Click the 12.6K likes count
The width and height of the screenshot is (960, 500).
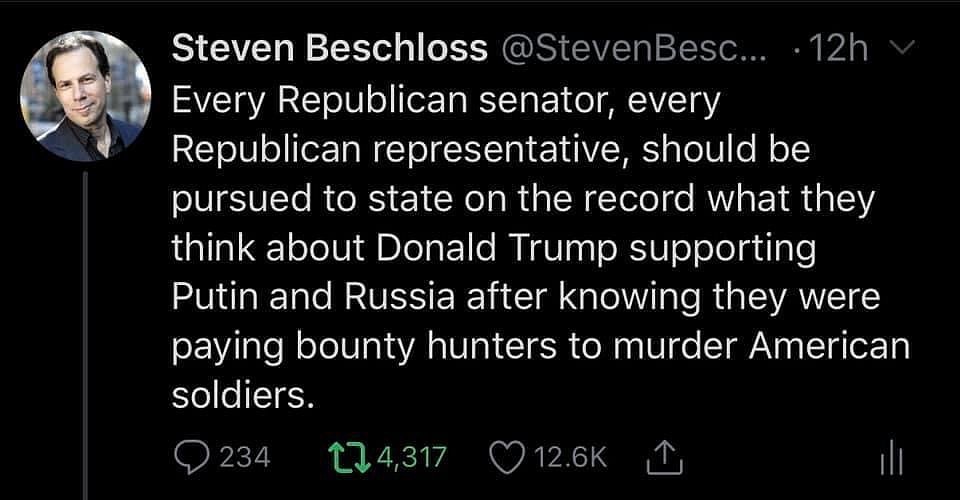click(x=572, y=457)
